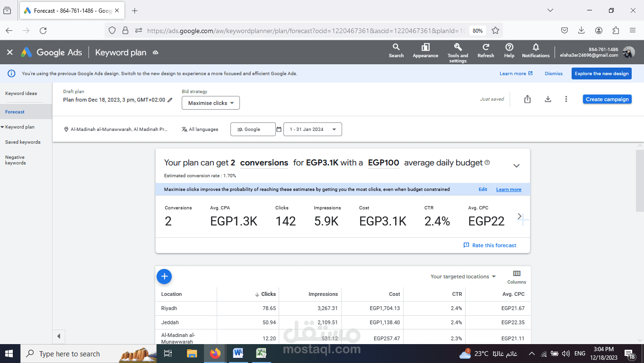This screenshot has height=363, width=644.
Task: Click the Firefox bookmark star icon
Action: [495, 30]
